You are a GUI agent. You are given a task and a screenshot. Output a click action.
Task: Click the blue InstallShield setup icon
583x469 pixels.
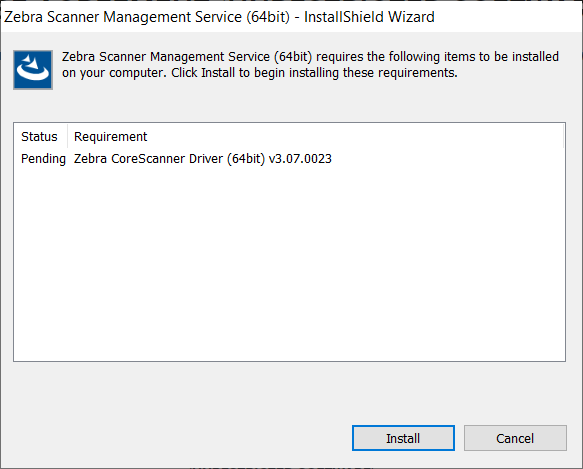tap(33, 70)
